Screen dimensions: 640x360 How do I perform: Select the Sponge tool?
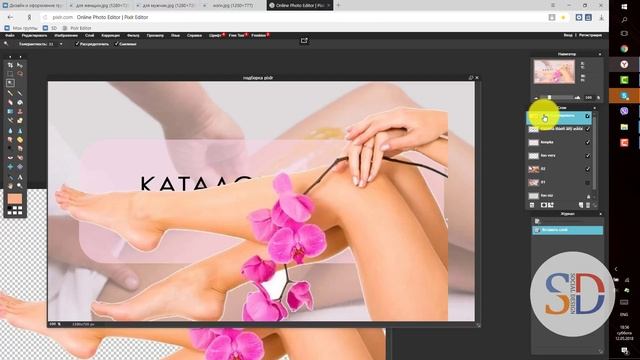[x=20, y=140]
